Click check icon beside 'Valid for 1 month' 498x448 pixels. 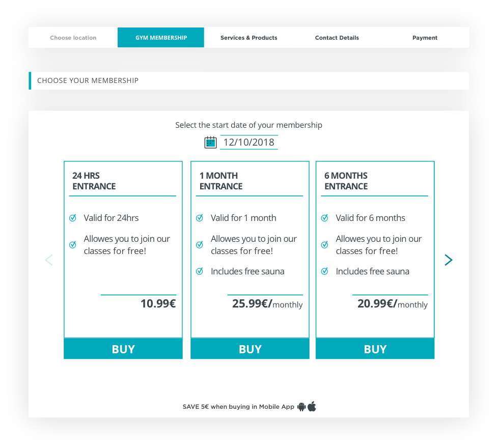(x=200, y=218)
